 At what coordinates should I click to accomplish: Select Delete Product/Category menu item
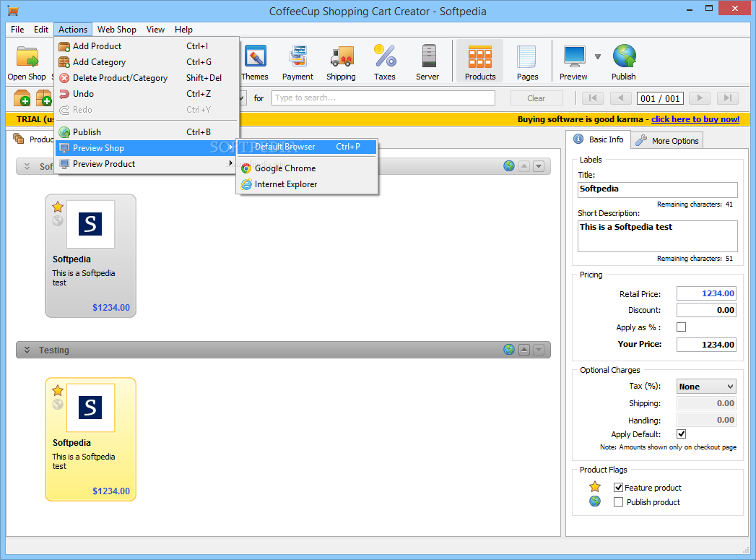tap(146, 78)
